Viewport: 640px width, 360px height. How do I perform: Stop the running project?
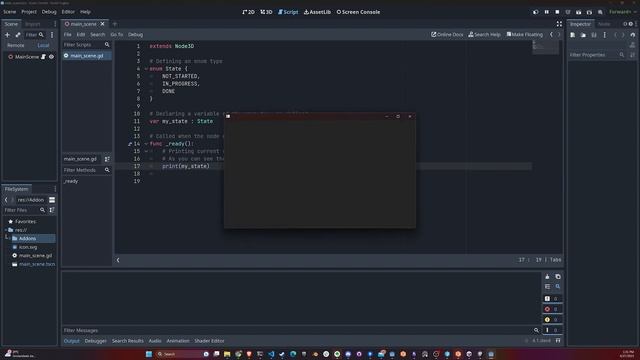(557, 12)
